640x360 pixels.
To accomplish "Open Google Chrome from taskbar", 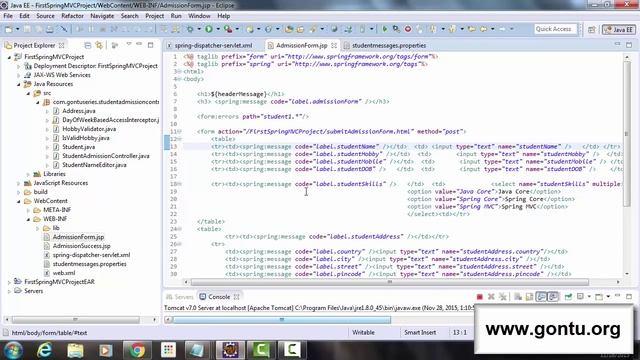I will pos(137,350).
